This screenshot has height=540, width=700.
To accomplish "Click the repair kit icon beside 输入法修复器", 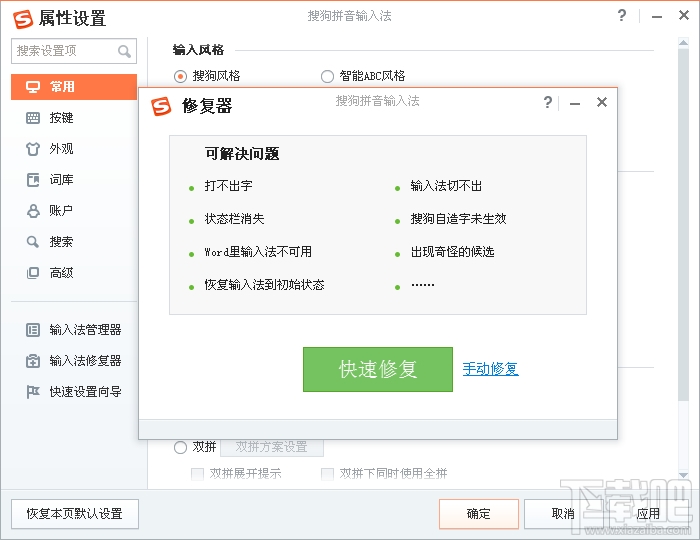I will (33, 361).
